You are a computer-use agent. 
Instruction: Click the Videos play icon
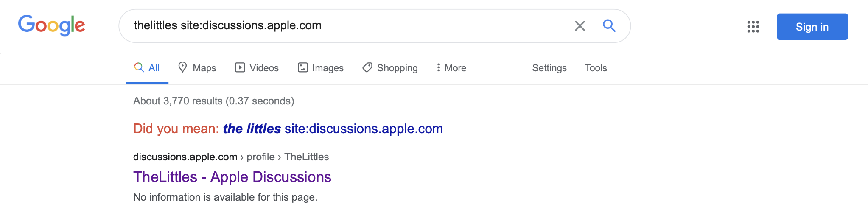[240, 67]
